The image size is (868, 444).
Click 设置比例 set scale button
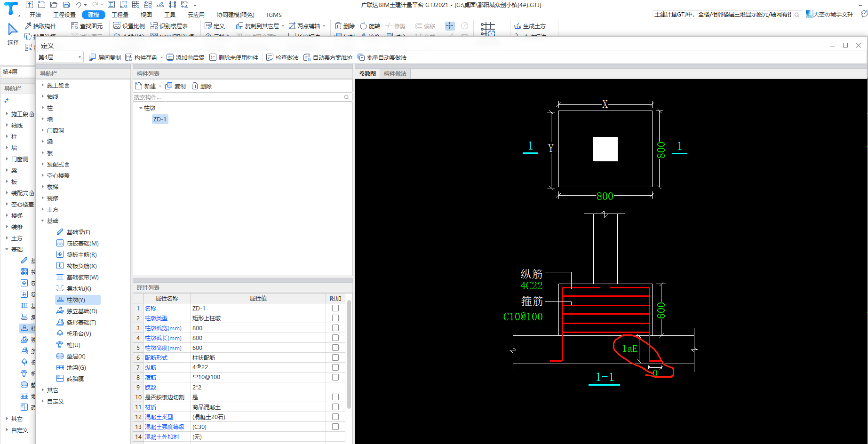coord(129,26)
